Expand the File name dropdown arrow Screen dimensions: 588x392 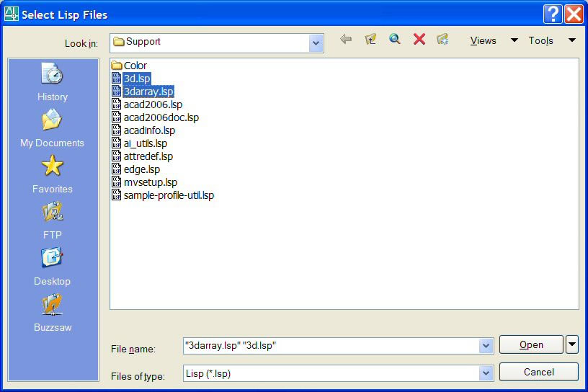[486, 345]
